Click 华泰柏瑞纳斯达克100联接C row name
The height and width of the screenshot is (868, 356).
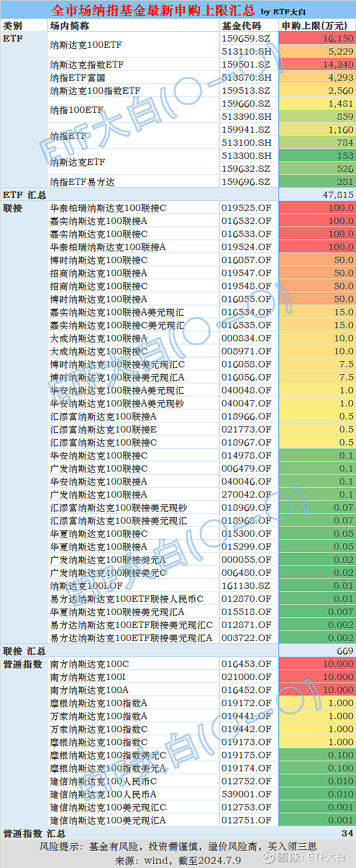click(108, 208)
